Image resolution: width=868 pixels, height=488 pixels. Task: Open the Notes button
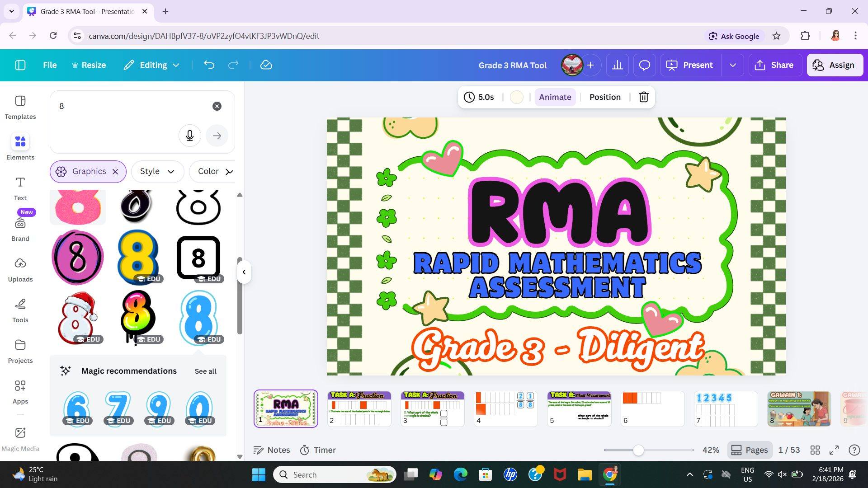[x=272, y=450]
